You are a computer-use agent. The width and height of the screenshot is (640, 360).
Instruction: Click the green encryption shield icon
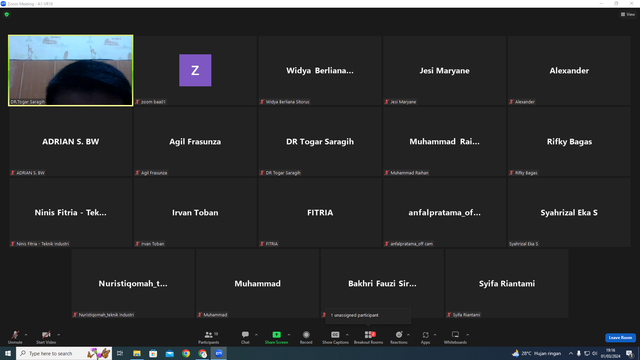[x=7, y=15]
